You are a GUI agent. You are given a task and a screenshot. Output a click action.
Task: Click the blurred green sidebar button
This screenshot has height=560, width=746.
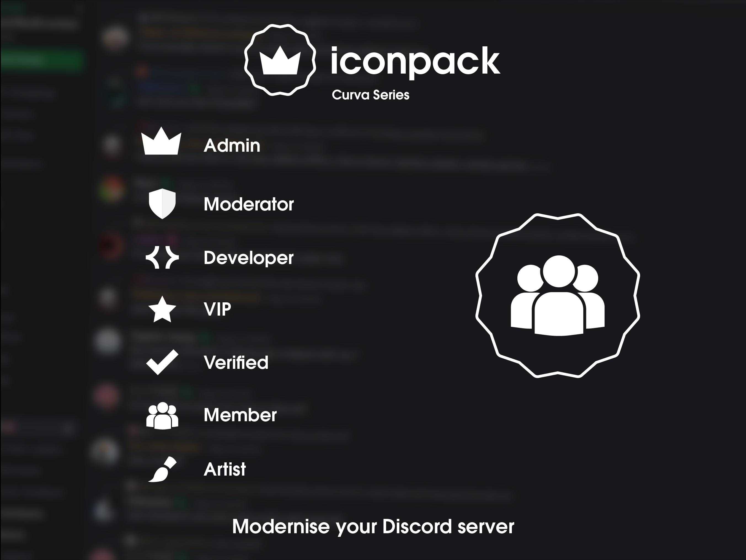pyautogui.click(x=42, y=61)
